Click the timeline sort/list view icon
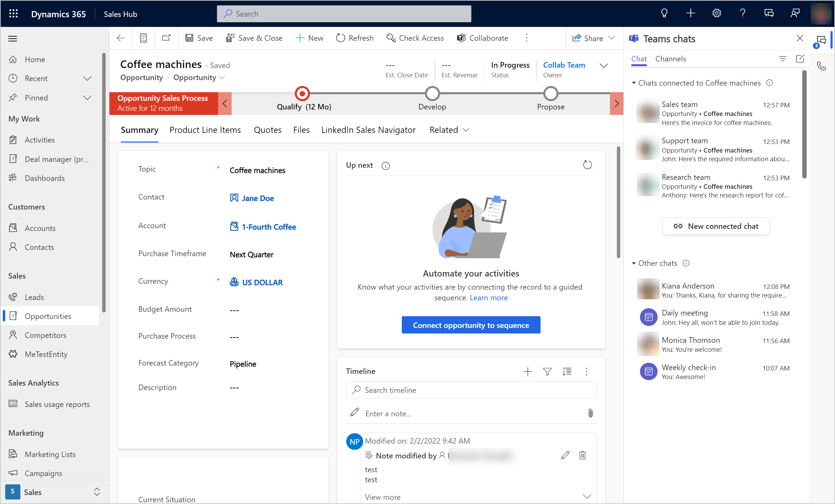 (566, 371)
